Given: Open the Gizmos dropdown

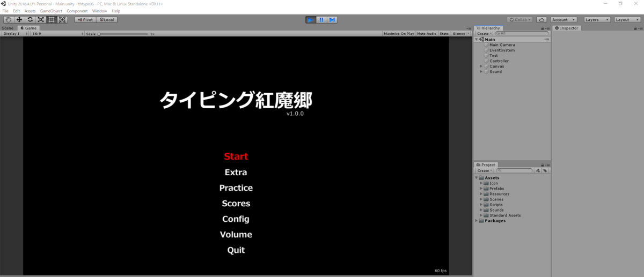Looking at the screenshot, I should click(x=460, y=34).
